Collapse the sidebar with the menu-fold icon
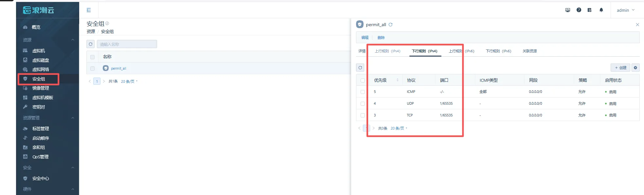The height and width of the screenshot is (195, 644). (x=89, y=10)
